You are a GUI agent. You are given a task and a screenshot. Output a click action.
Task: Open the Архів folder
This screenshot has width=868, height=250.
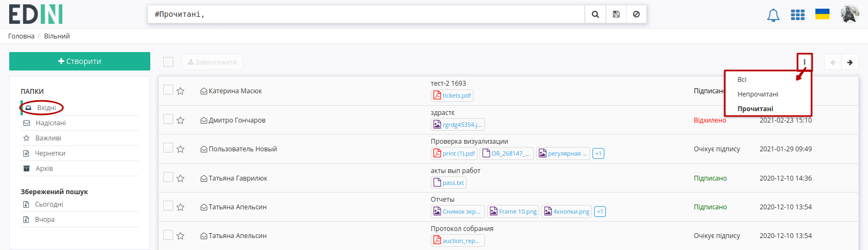pos(44,169)
